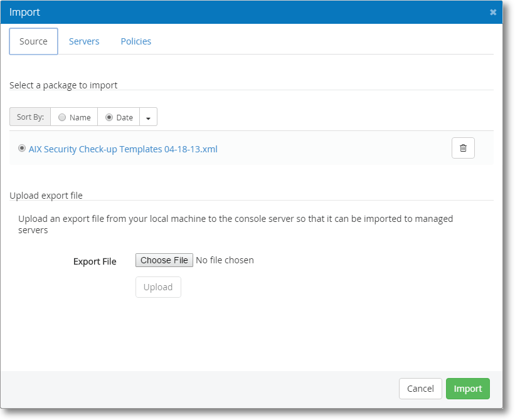Select the AIX Security Check-up Templates package radio
515x420 pixels.
pos(22,149)
